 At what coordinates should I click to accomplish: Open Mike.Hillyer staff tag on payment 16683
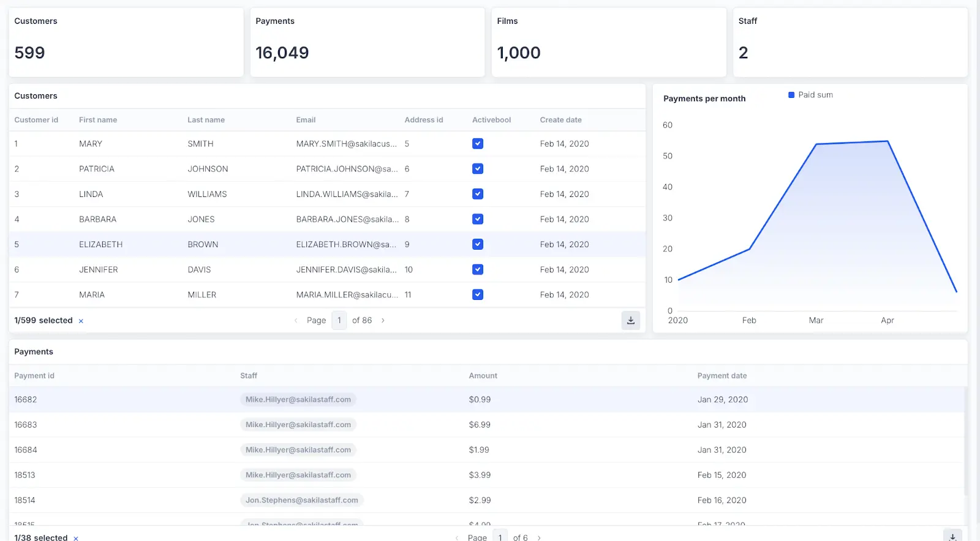(x=298, y=425)
